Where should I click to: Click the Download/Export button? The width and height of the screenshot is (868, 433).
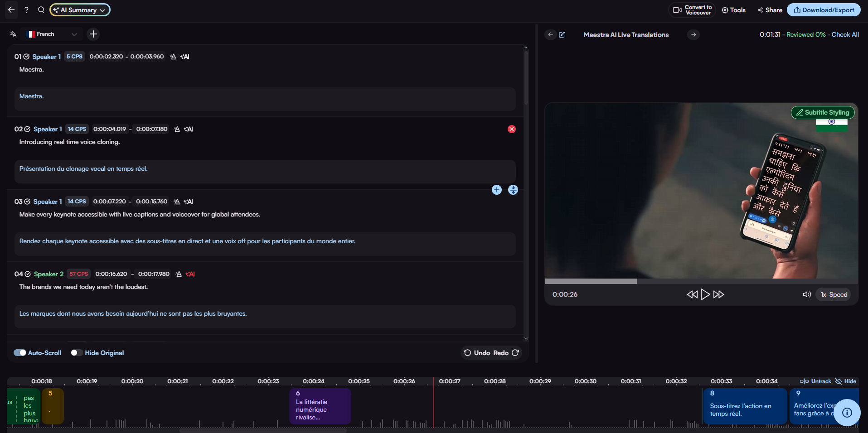pyautogui.click(x=824, y=10)
